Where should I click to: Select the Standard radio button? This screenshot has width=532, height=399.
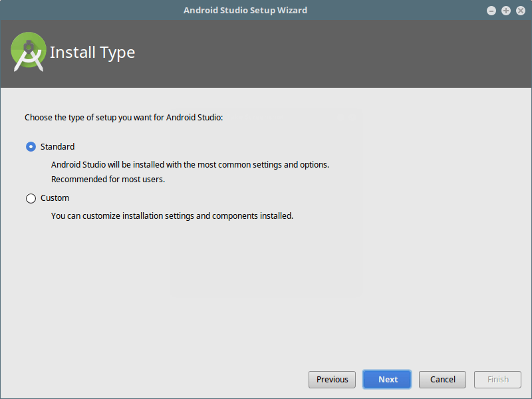(x=31, y=147)
